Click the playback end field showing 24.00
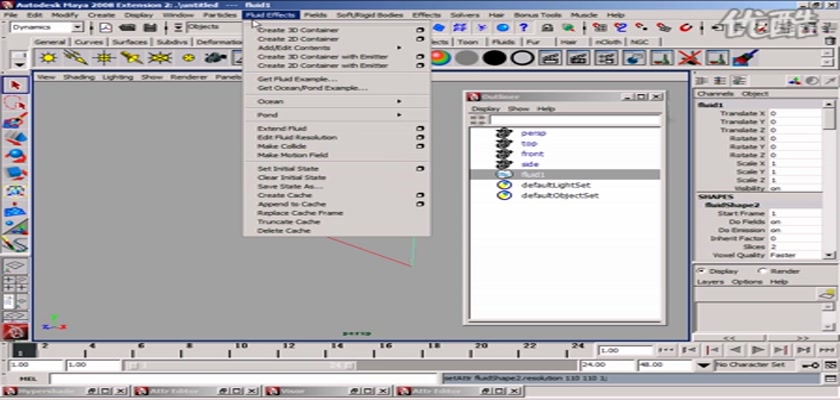The width and height of the screenshot is (840, 400). pos(606,365)
